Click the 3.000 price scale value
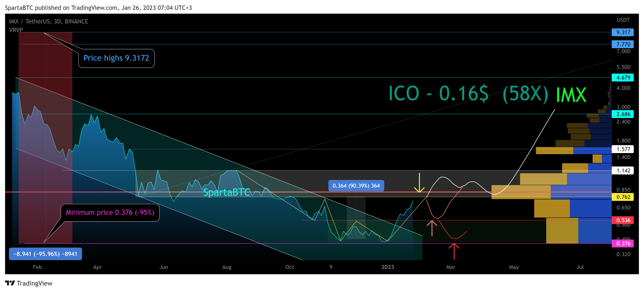The image size is (644, 292). tap(623, 107)
